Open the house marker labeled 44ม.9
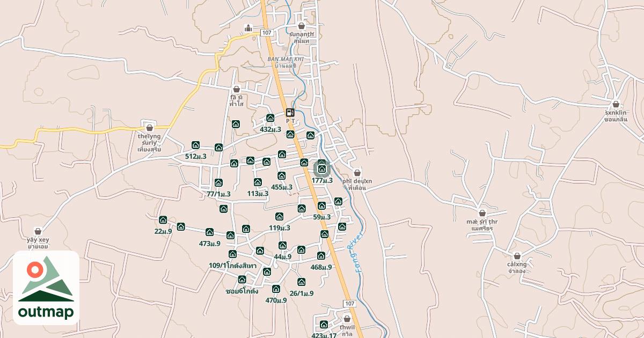This screenshot has width=644, height=338. pos(282,246)
